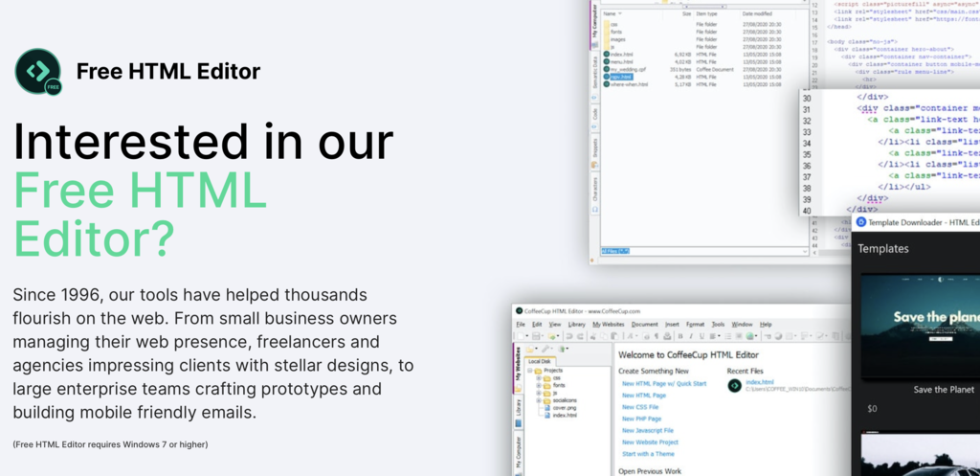Click the Save the Planet template thumbnail
This screenshot has width=980, height=476.
click(x=920, y=327)
